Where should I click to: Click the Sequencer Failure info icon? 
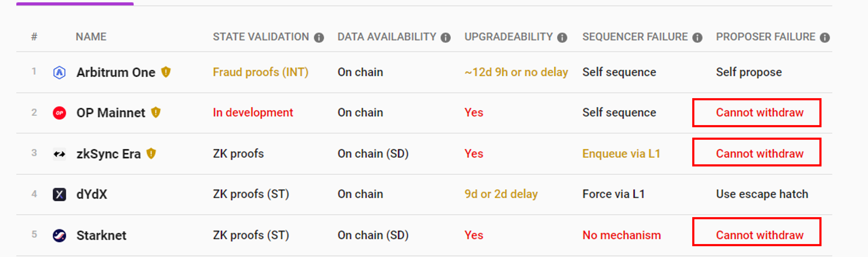(697, 37)
